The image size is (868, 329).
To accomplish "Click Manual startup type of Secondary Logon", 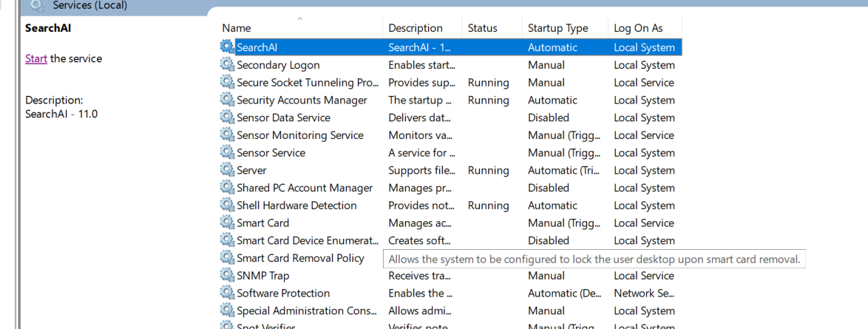I will [x=546, y=65].
